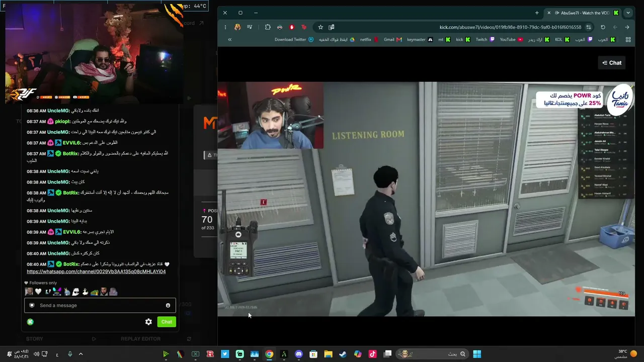The width and height of the screenshot is (644, 362).
Task: Open the Microsoft Store taskbar icon
Action: click(313, 354)
